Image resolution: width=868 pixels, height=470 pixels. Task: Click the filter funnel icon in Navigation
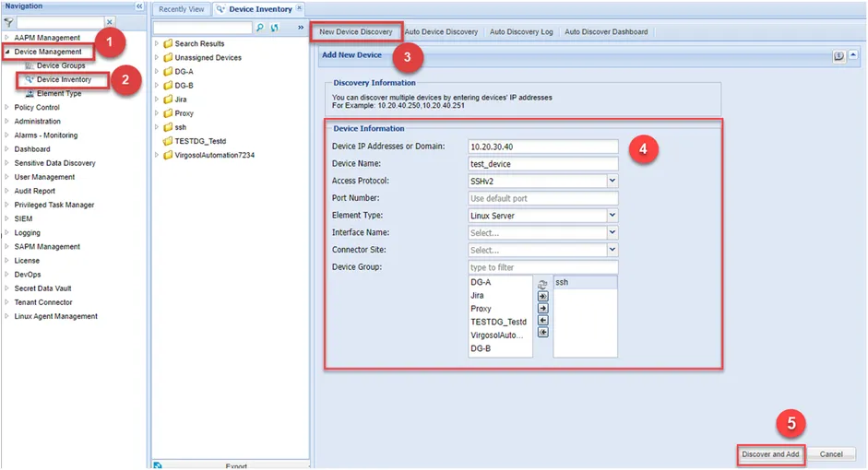(x=9, y=22)
